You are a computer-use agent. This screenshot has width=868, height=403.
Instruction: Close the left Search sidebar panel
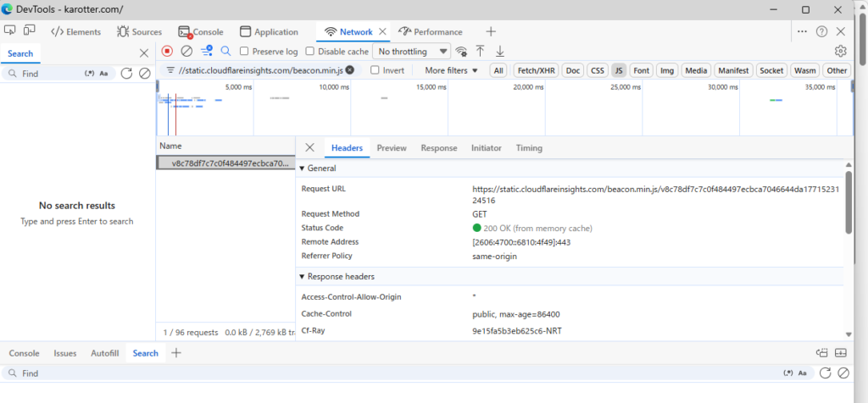click(144, 53)
